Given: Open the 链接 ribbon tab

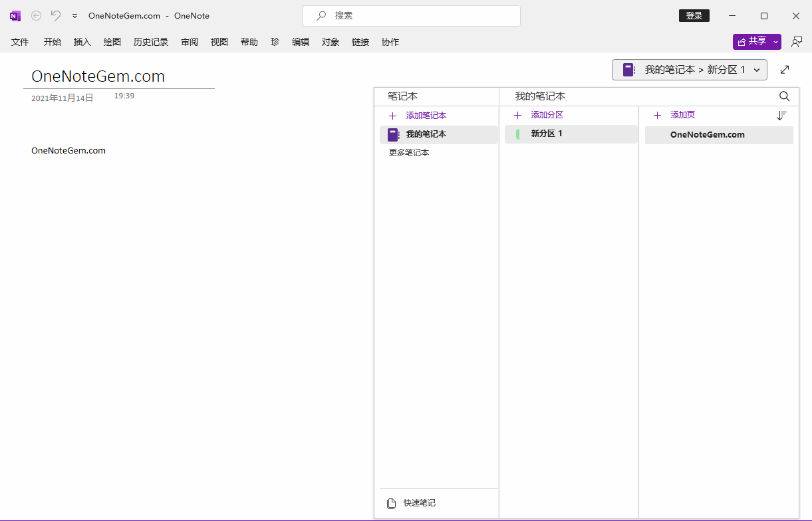Looking at the screenshot, I should pyautogui.click(x=360, y=42).
